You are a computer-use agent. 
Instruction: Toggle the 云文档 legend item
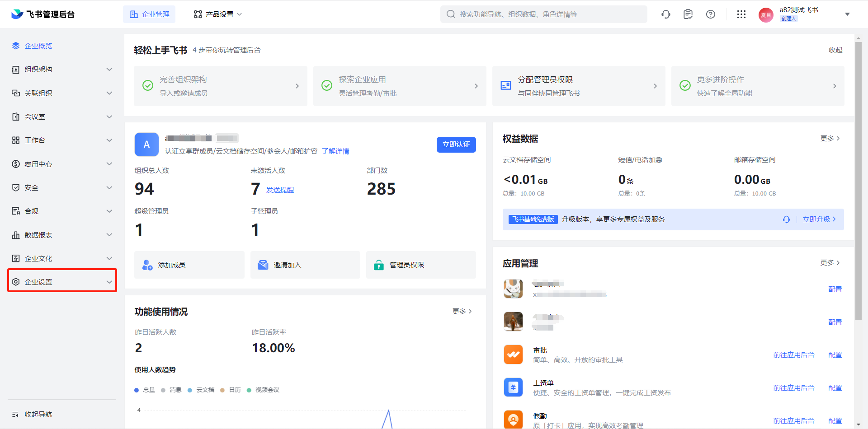201,390
